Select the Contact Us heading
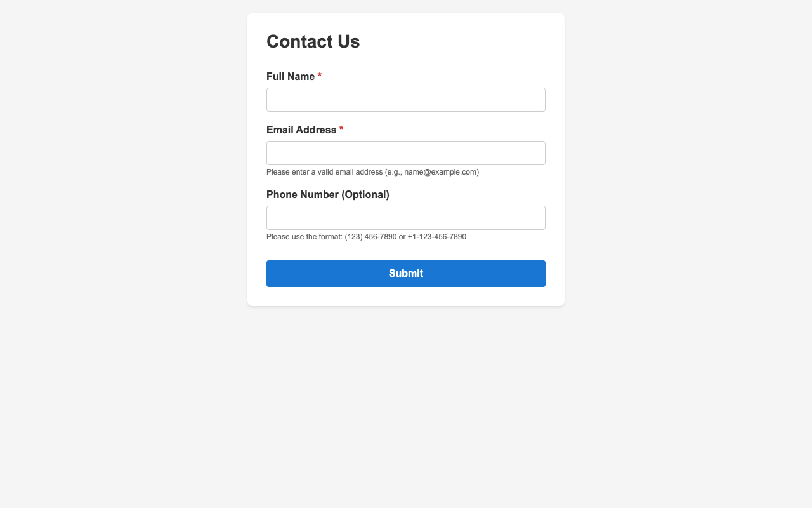Viewport: 812px width, 508px height. click(x=312, y=41)
